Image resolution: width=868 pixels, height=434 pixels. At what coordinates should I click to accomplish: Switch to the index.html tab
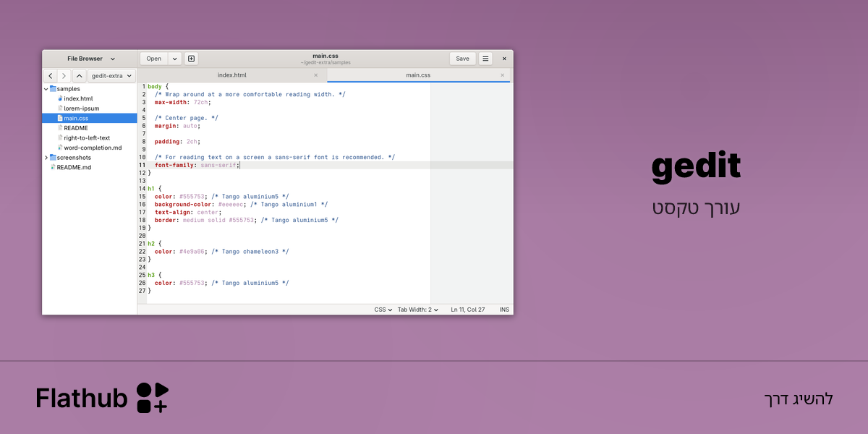pos(232,75)
